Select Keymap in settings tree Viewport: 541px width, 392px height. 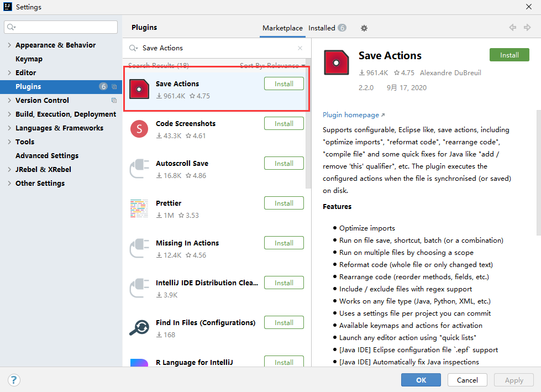[29, 59]
